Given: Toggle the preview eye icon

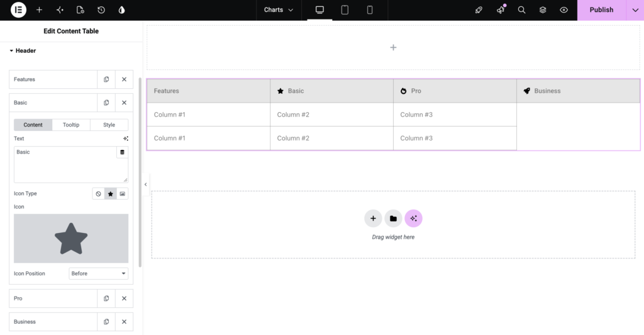Looking at the screenshot, I should (564, 10).
